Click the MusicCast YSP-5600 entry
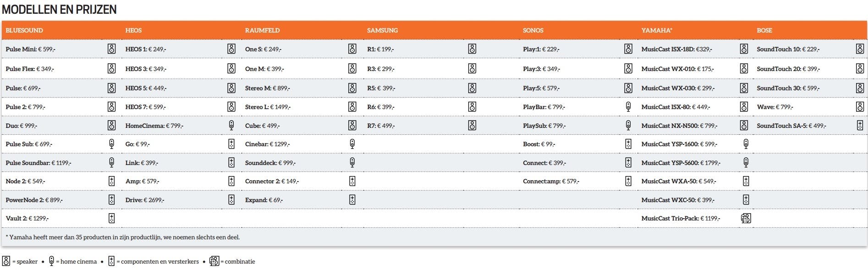Viewport: 868px width, 270px height. (681, 163)
